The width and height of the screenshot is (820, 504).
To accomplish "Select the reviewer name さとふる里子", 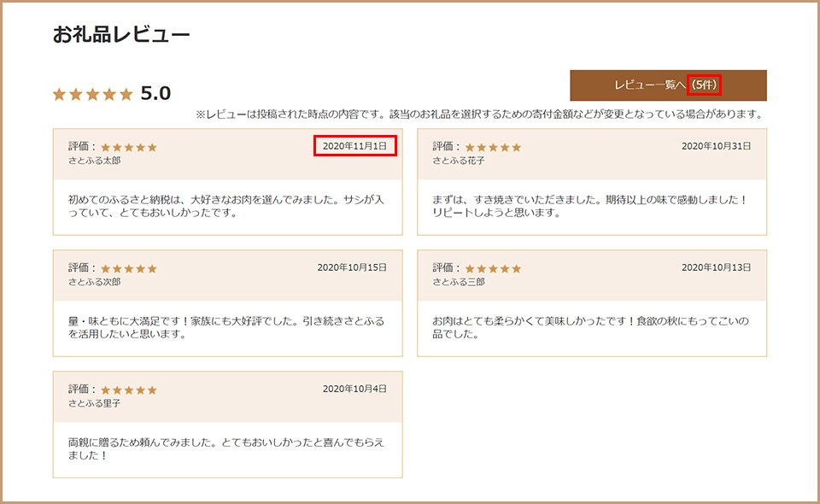I will coord(94,403).
